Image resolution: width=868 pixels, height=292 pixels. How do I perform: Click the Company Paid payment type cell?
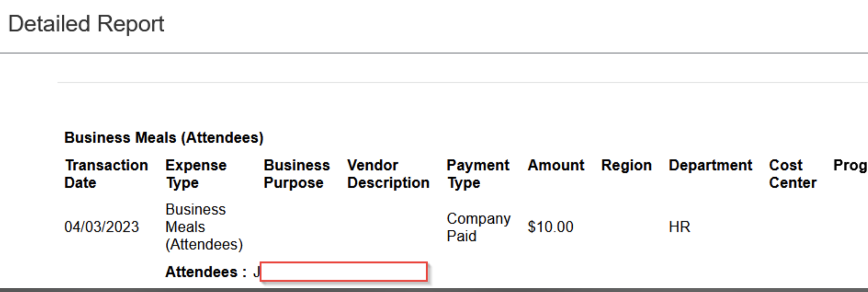point(478,227)
